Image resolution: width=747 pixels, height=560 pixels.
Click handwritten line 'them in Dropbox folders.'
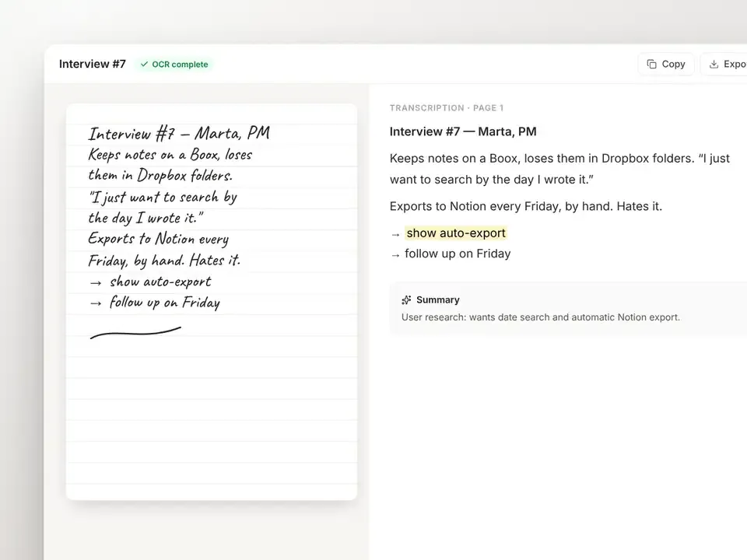pyautogui.click(x=160, y=176)
